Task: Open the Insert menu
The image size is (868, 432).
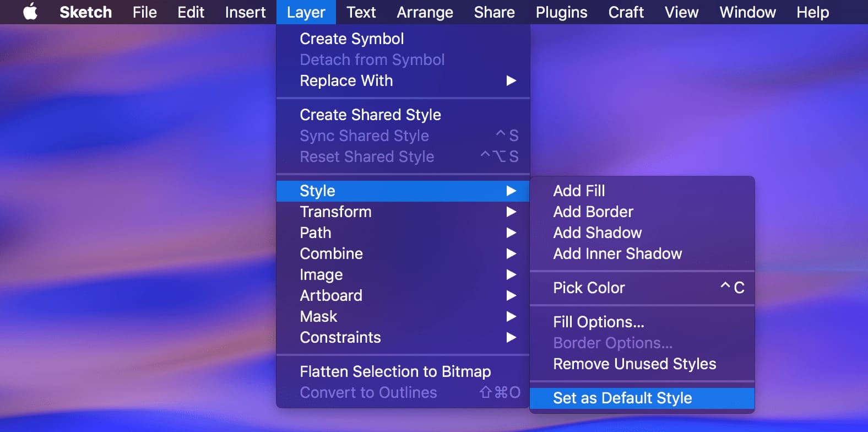Action: pos(245,12)
